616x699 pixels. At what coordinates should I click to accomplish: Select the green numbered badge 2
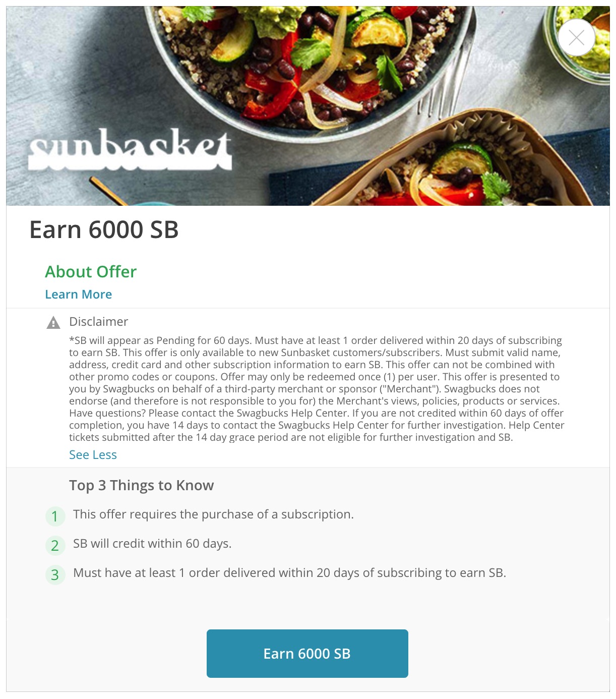(55, 546)
